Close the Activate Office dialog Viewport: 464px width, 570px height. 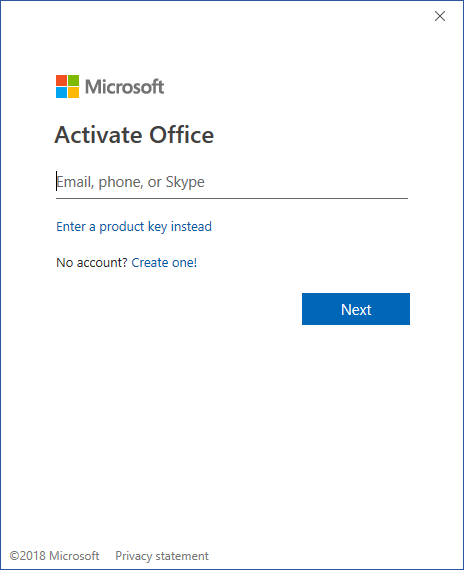pyautogui.click(x=440, y=16)
